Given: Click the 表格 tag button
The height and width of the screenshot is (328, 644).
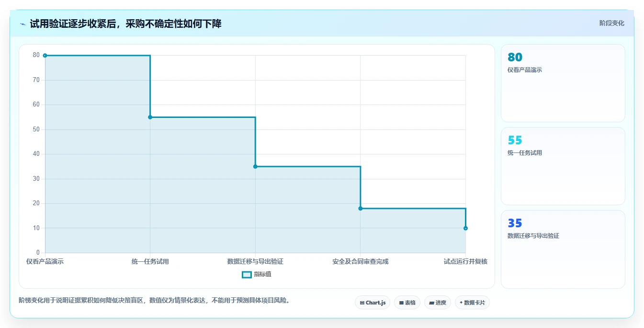Looking at the screenshot, I should click(407, 303).
